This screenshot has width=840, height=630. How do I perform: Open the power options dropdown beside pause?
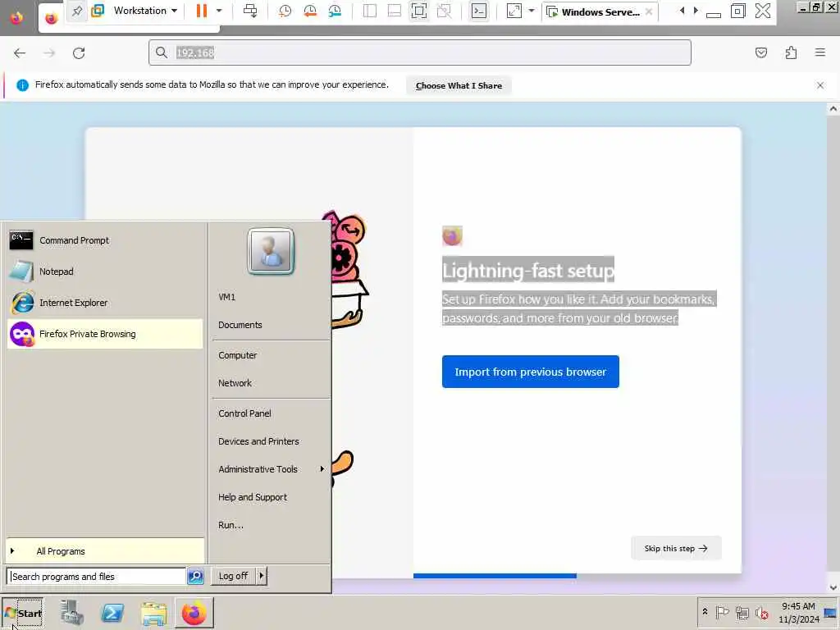(218, 11)
